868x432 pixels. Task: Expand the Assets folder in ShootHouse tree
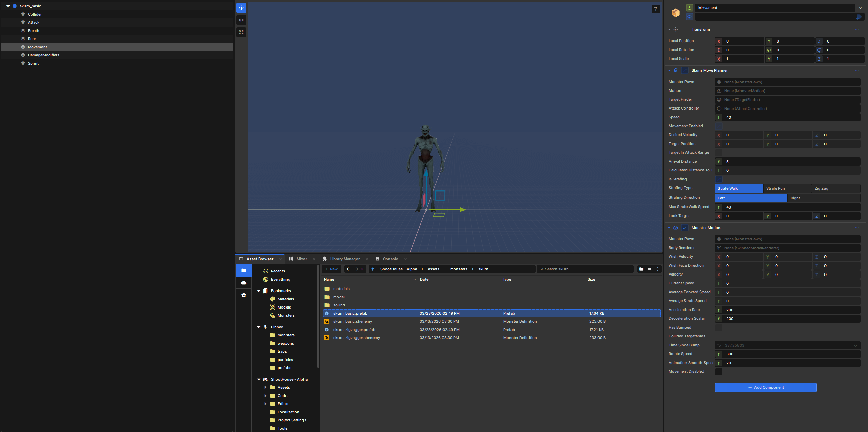point(265,387)
